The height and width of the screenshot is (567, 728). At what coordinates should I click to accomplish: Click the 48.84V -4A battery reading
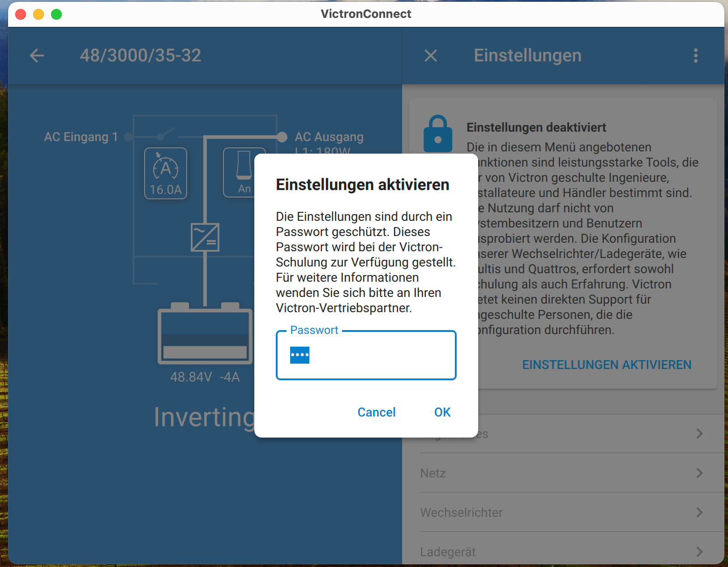205,377
